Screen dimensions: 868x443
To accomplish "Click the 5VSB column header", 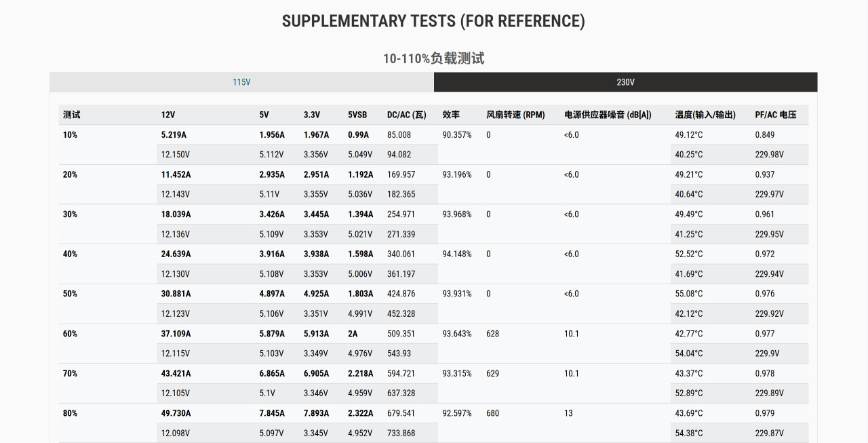I will 357,115.
